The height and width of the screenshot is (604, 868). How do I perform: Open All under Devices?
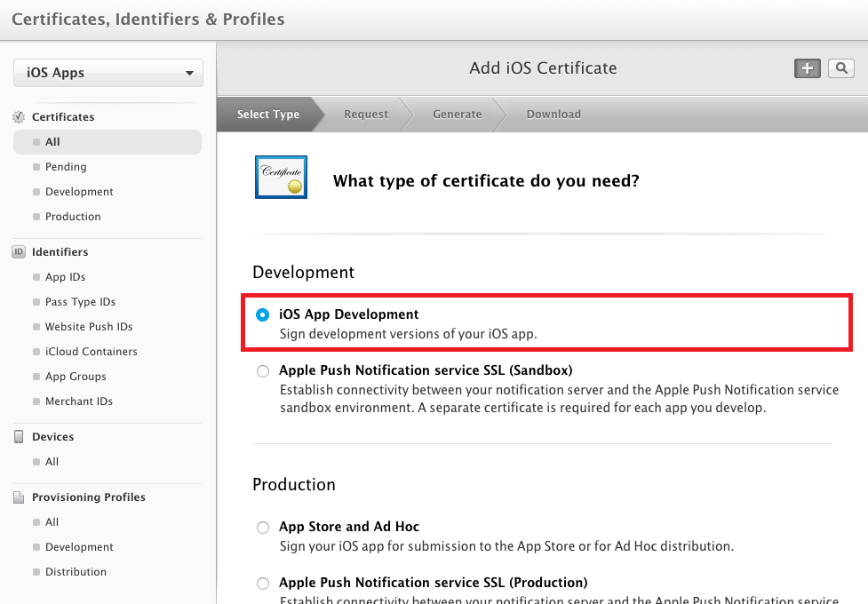pyautogui.click(x=52, y=462)
